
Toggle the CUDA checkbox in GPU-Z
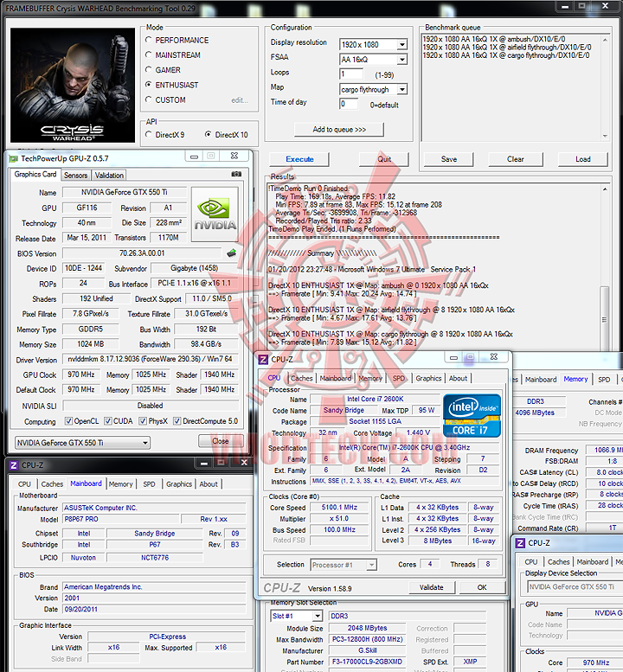(108, 421)
